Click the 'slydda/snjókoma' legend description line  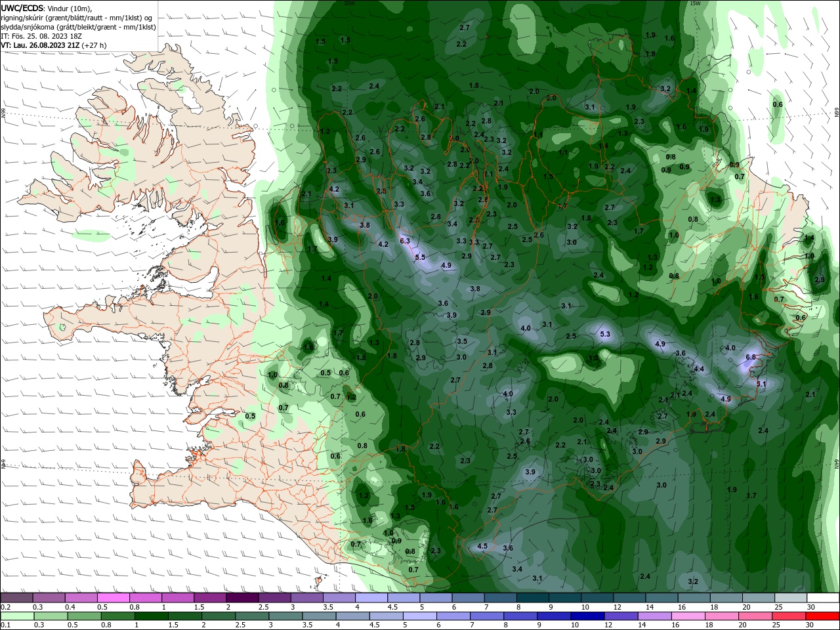click(x=78, y=27)
